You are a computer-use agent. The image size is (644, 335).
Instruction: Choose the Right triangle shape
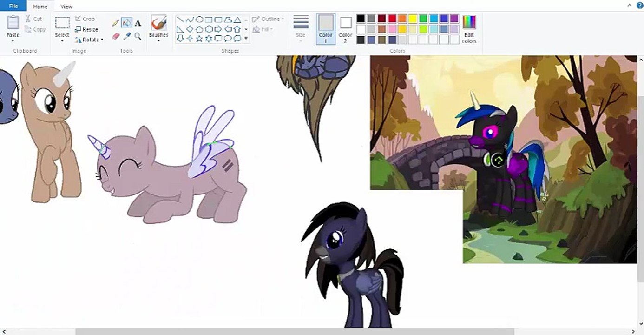coord(180,29)
